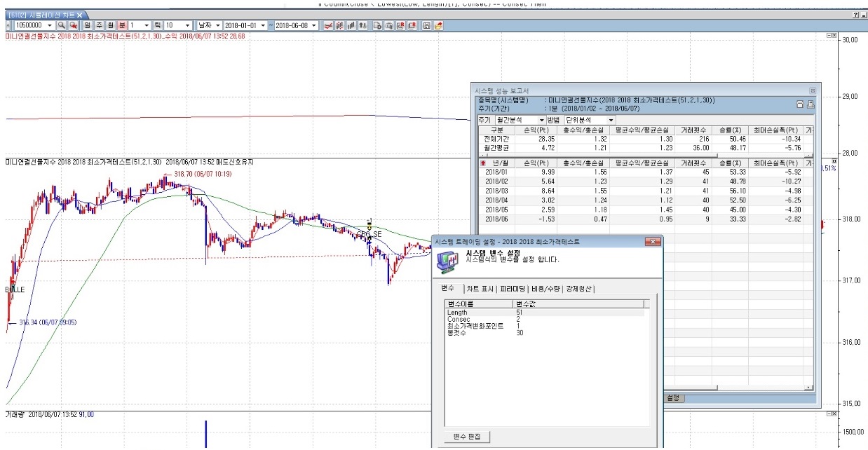Click the red up-arrow sort icon by 년/월
Screen dimensions: 868x450
point(483,163)
